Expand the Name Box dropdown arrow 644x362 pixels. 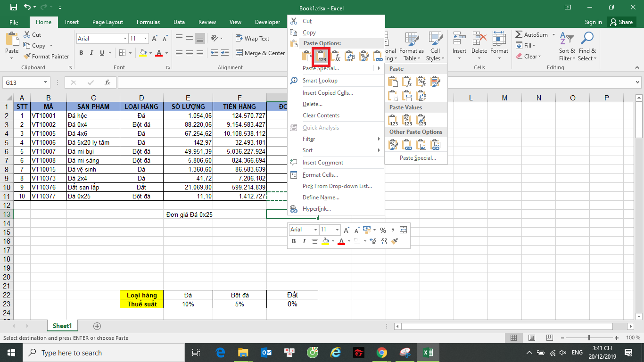pos(46,82)
